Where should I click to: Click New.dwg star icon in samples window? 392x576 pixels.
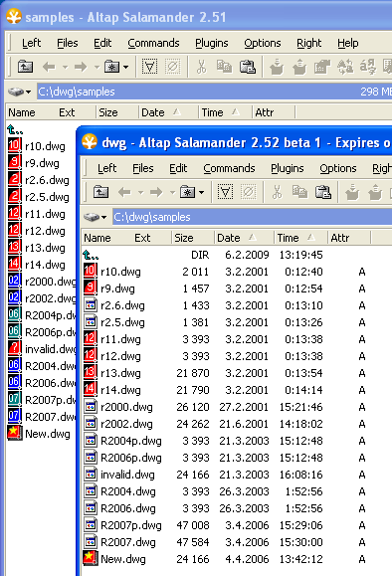pyautogui.click(x=15, y=433)
